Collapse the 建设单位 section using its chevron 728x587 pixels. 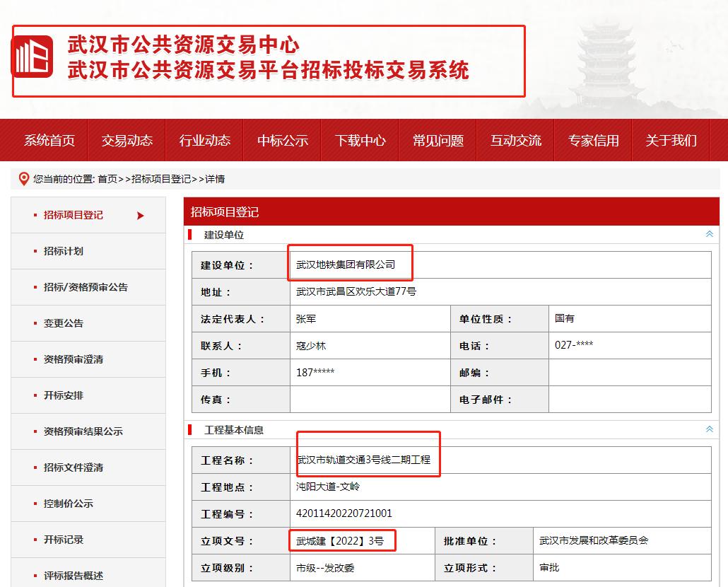click(709, 233)
